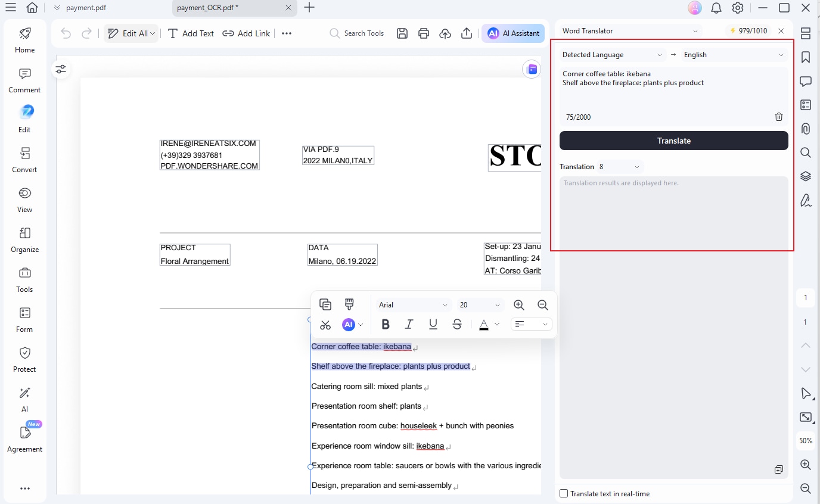Apply bold formatting in floating toolbar
The height and width of the screenshot is (504, 820).
(386, 324)
